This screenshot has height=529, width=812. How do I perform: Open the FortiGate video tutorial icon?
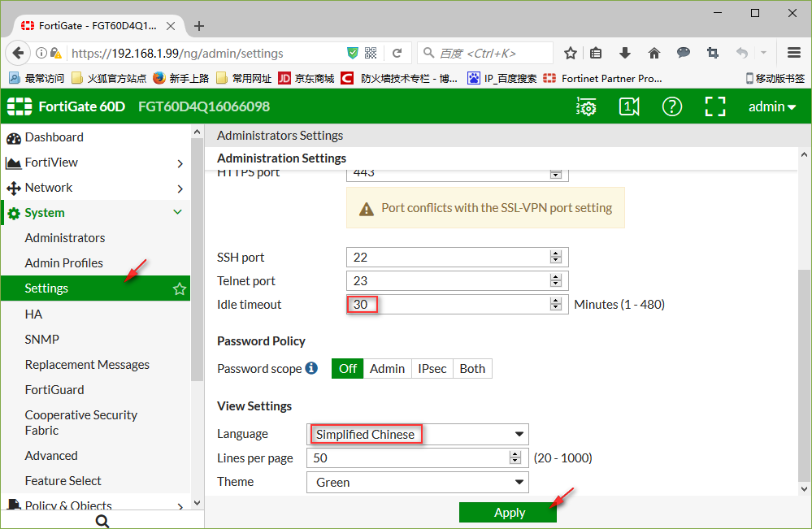click(x=629, y=106)
